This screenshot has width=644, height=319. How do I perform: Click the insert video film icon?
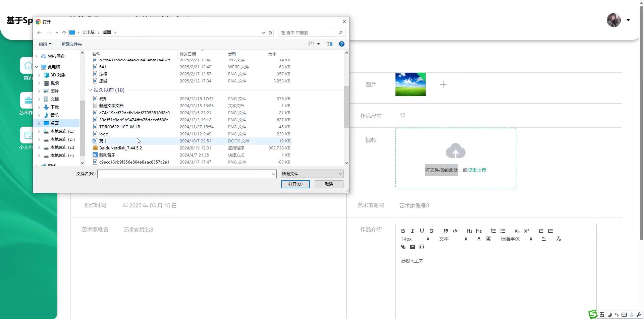[x=422, y=247]
